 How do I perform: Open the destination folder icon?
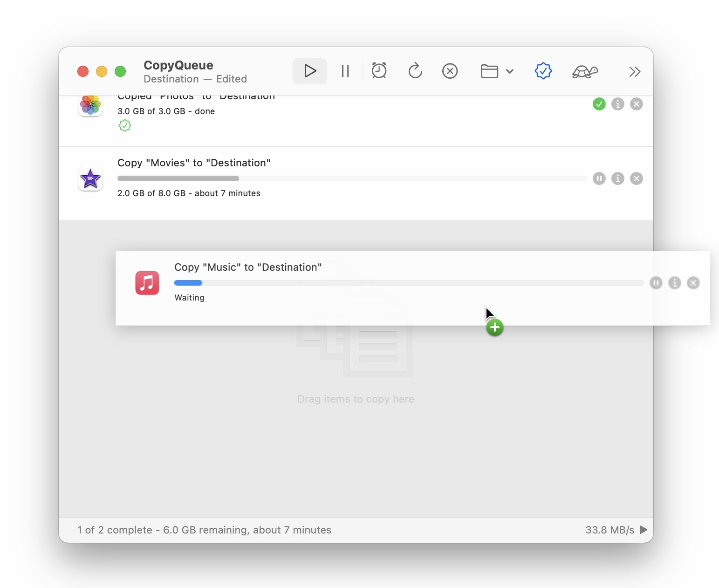coord(489,71)
